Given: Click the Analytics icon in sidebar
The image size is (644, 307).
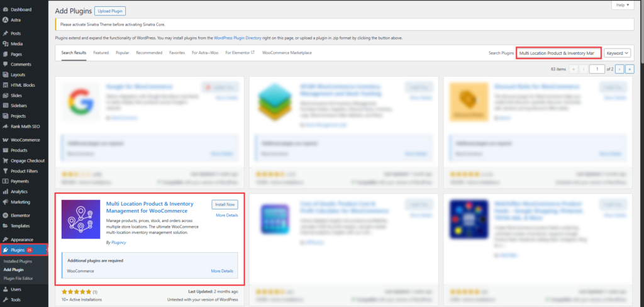Looking at the screenshot, I should click(x=5, y=191).
